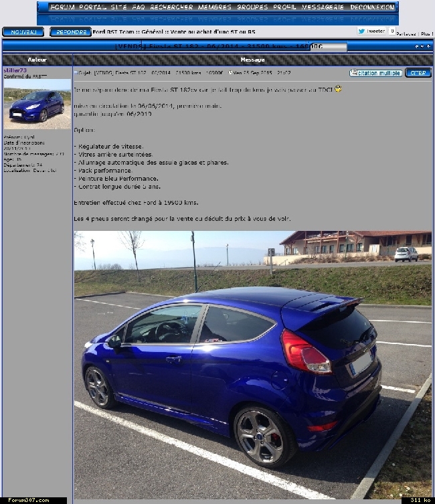
Task: Click 'citation multiple' button
Action: 376,73
